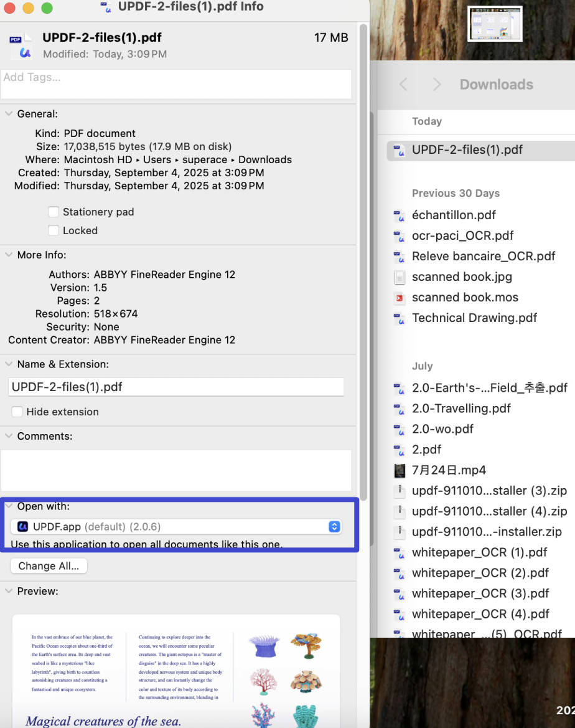
Task: Click the UPDF app icon in Open with
Action: (x=22, y=526)
